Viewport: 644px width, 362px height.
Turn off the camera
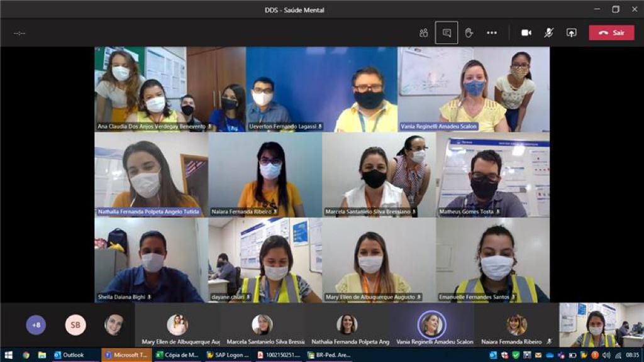(526, 33)
